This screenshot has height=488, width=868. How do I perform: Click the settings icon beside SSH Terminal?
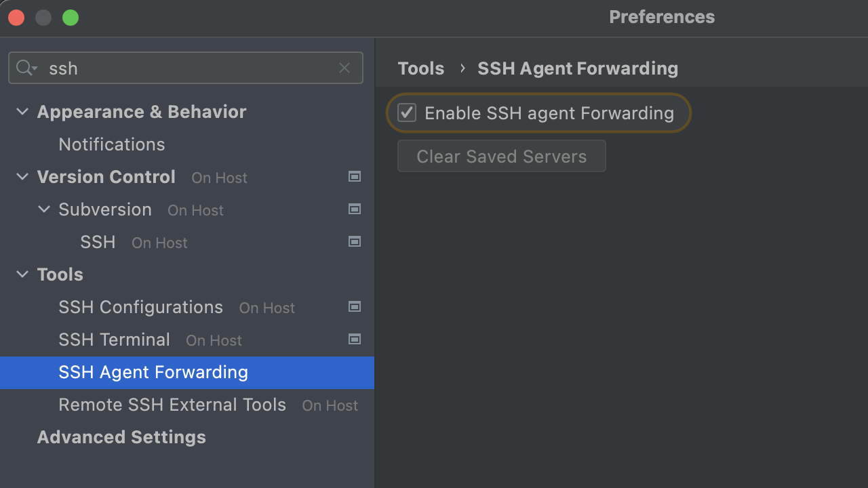click(x=354, y=339)
